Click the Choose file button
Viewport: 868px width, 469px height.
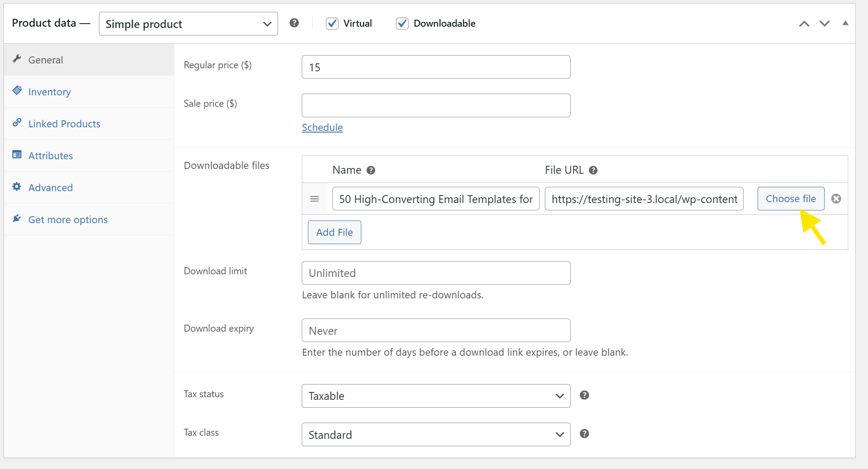pyautogui.click(x=791, y=199)
